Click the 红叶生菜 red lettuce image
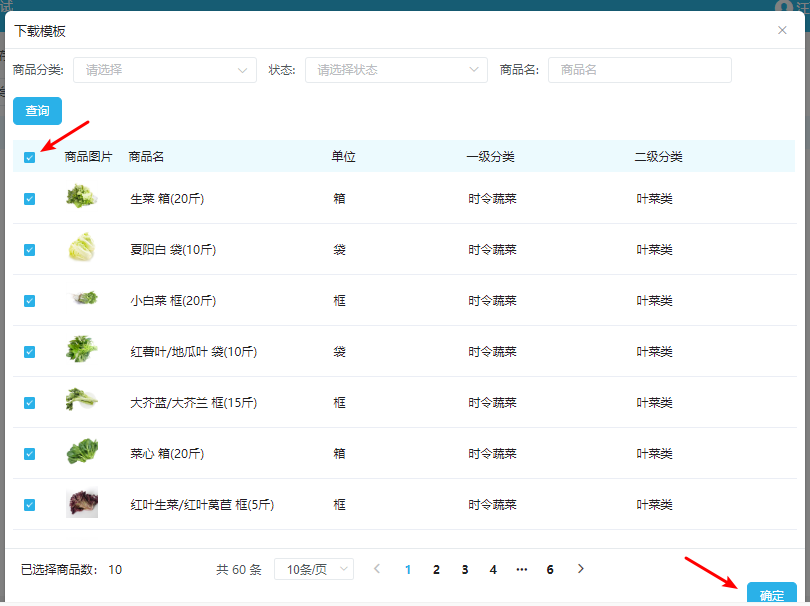The height and width of the screenshot is (606, 810). pyautogui.click(x=82, y=502)
